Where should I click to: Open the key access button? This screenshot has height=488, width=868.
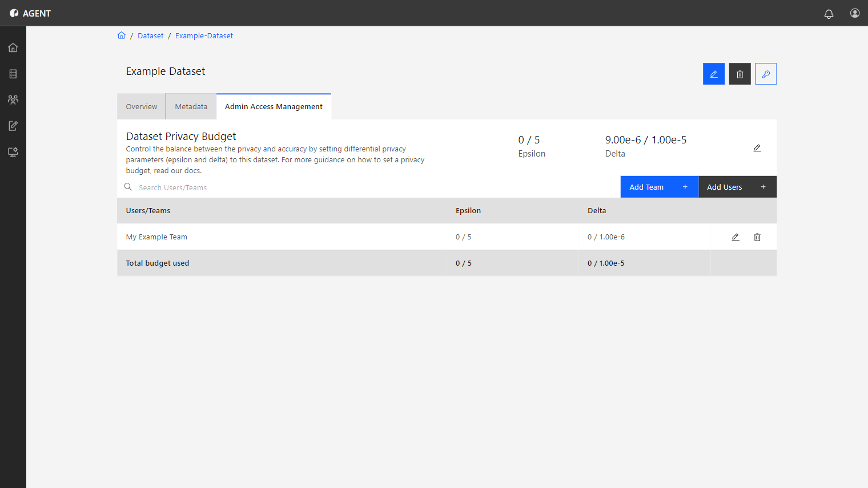tap(766, 74)
